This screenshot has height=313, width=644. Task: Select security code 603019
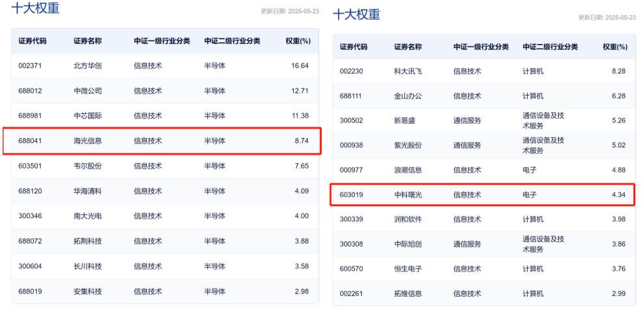[351, 195]
